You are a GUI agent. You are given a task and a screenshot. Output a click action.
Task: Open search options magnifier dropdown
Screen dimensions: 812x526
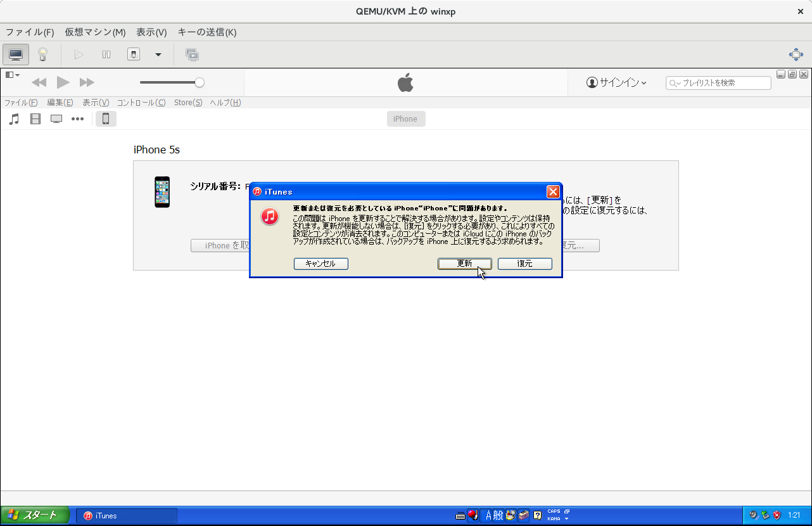click(675, 83)
